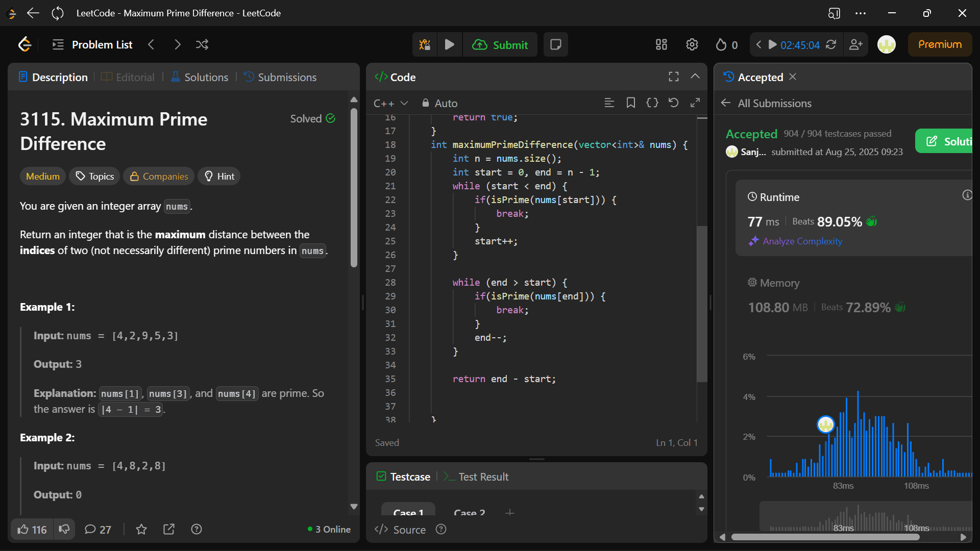The height and width of the screenshot is (551, 980).
Task: Open the notes icon beside Submit
Action: pos(555,45)
